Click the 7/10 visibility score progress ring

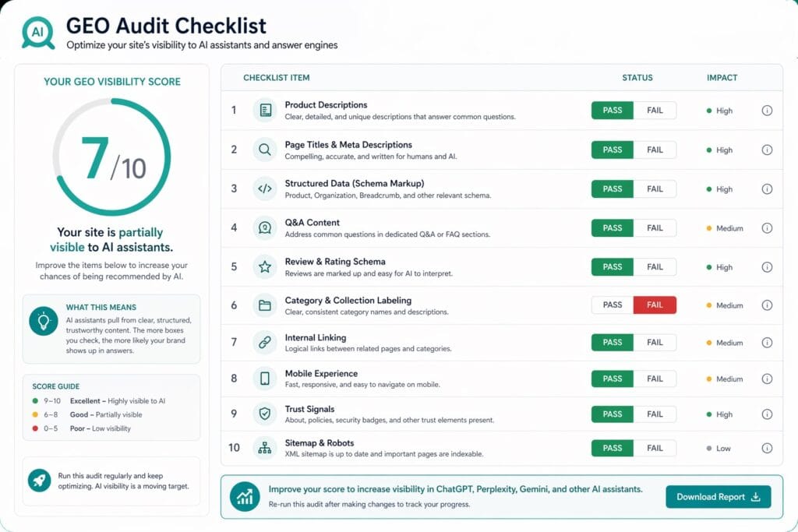point(111,156)
